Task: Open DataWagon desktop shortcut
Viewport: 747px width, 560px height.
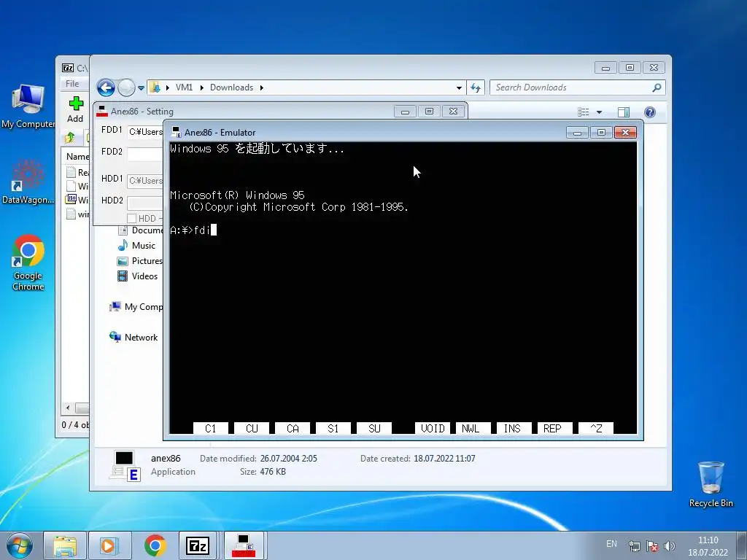Action: coord(28,182)
